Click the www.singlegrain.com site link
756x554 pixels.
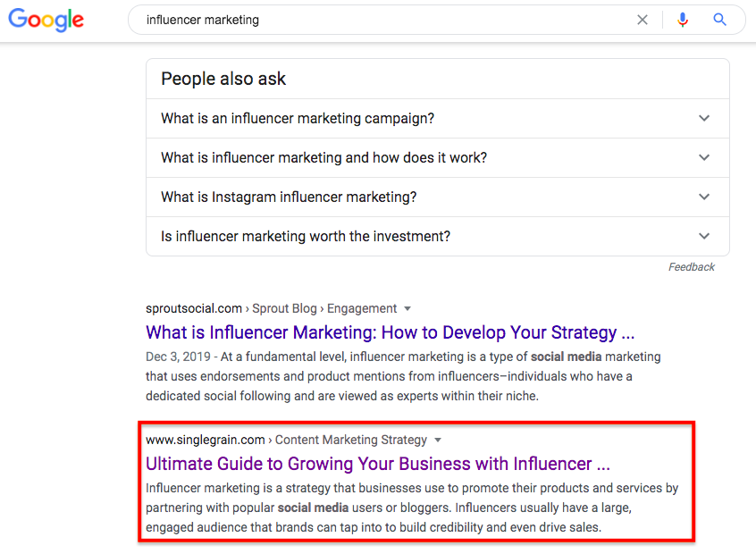coord(205,440)
